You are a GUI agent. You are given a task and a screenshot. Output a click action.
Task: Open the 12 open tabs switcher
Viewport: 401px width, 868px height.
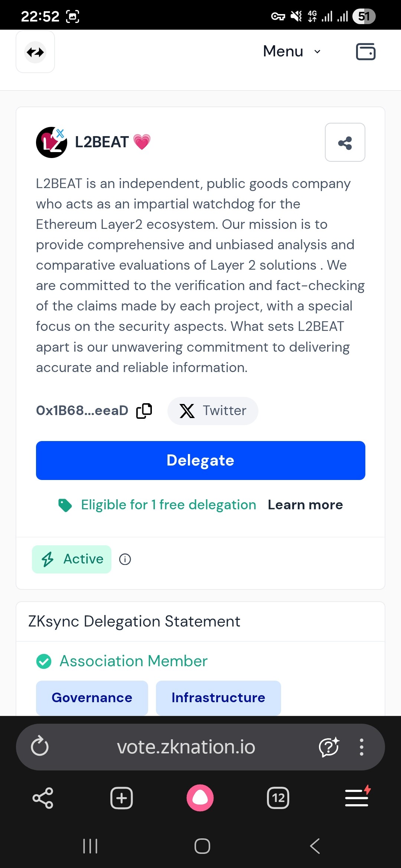tap(278, 798)
